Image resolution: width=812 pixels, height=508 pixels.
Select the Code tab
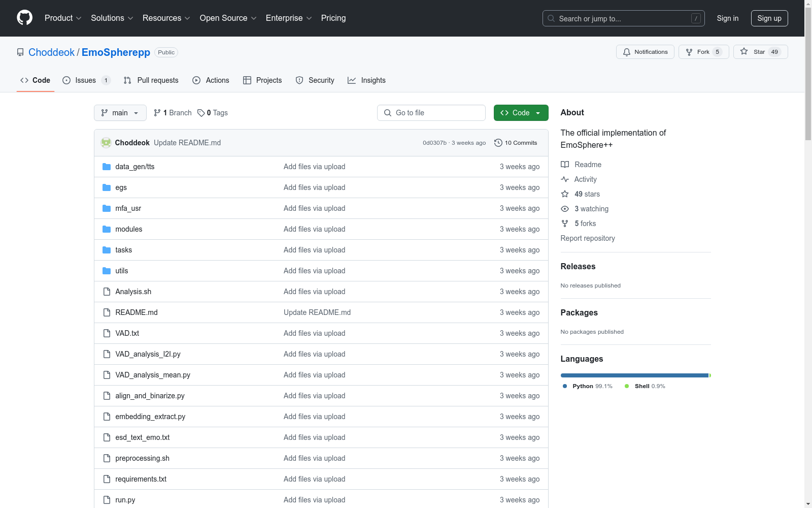(36, 80)
